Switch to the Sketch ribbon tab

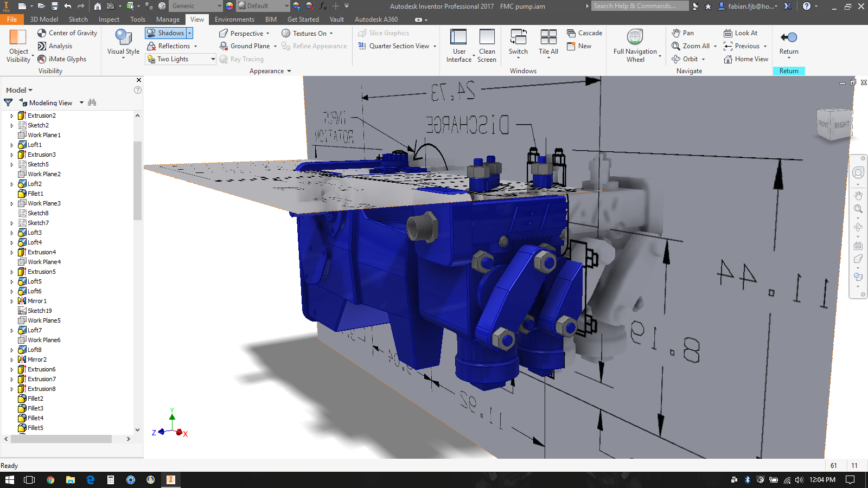click(x=78, y=19)
